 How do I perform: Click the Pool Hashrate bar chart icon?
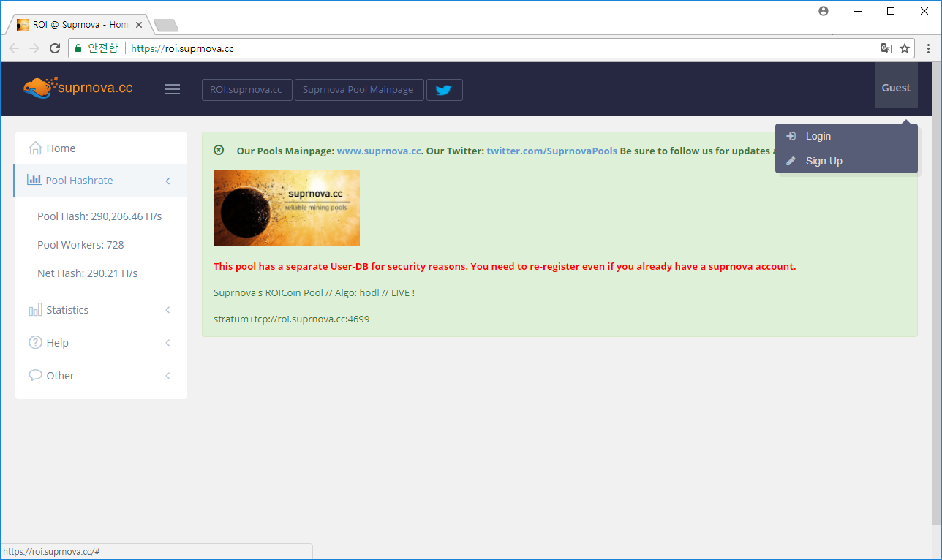tap(34, 180)
